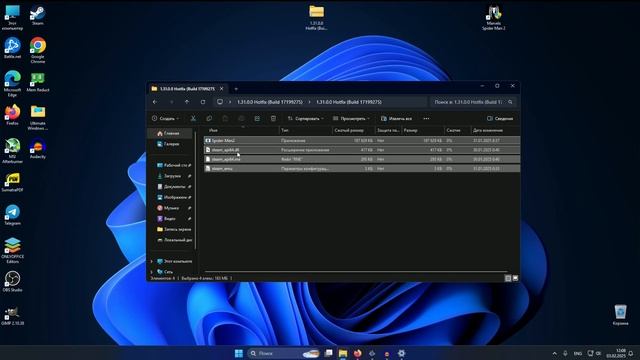This screenshot has width=640, height=360.
Task: Open the three-dots more options menu
Action: click(x=426, y=118)
